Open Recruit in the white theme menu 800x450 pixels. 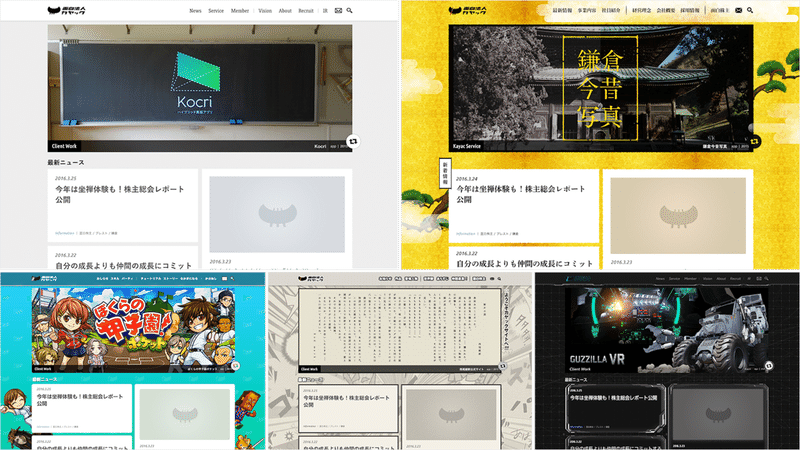coord(306,11)
